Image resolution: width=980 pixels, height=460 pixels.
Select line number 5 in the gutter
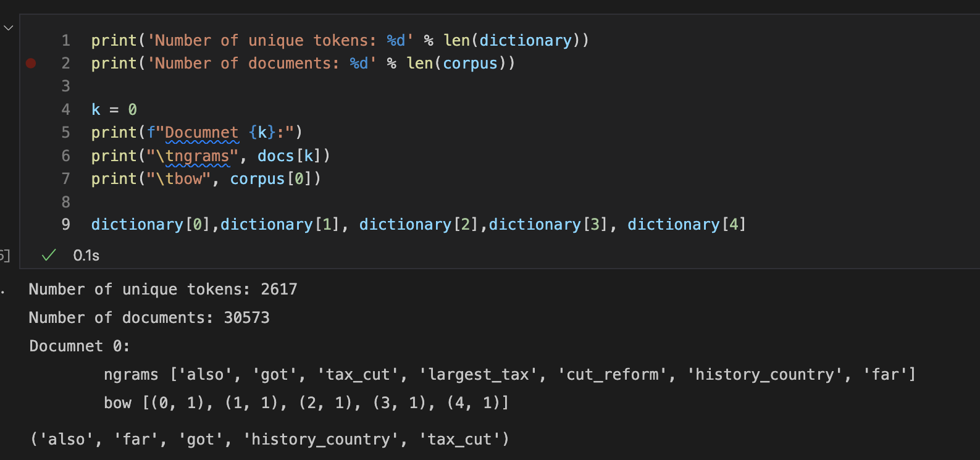point(65,133)
